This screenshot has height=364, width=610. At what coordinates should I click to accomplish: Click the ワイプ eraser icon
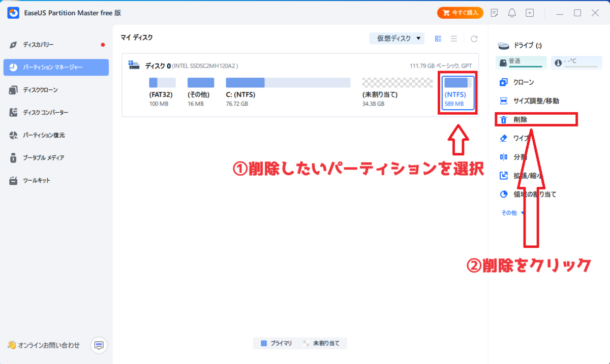click(504, 138)
